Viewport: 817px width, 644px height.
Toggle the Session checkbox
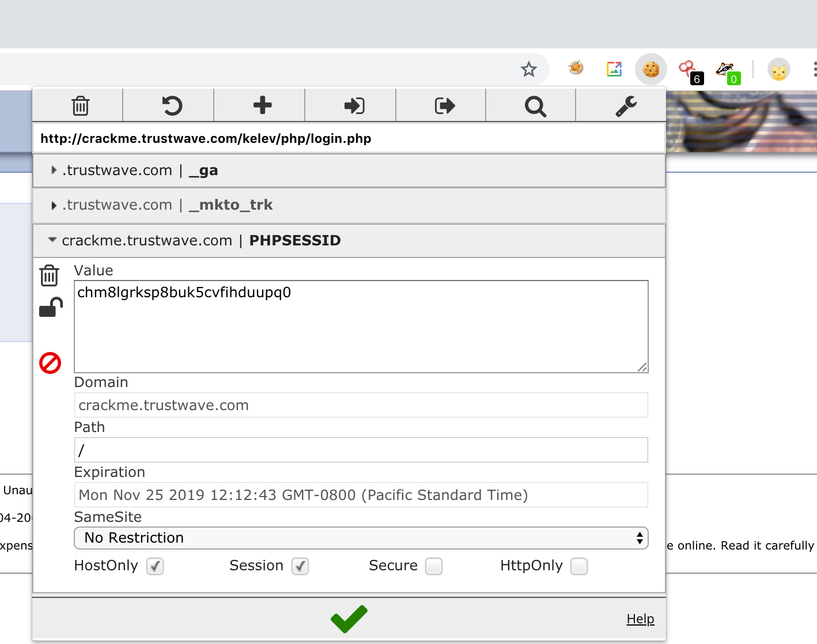pos(300,566)
